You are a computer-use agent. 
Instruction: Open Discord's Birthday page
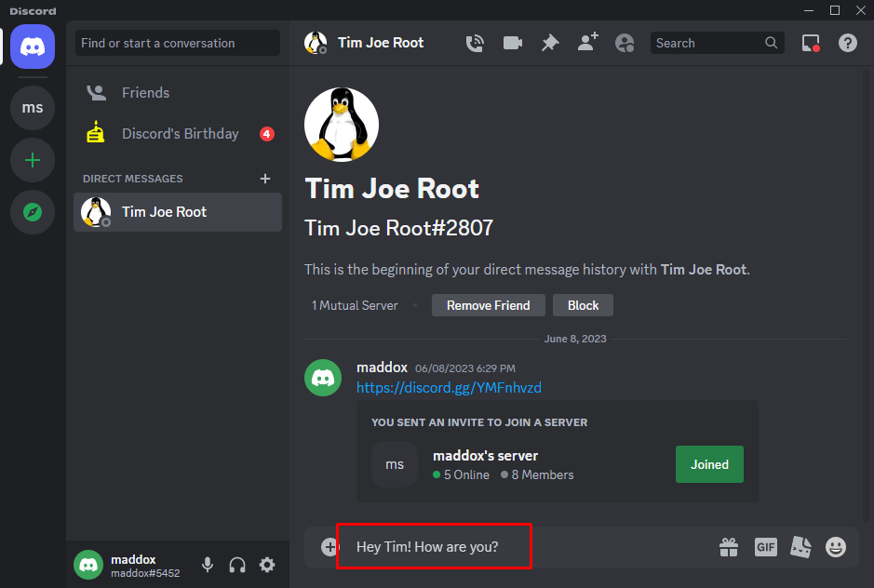[178, 134]
